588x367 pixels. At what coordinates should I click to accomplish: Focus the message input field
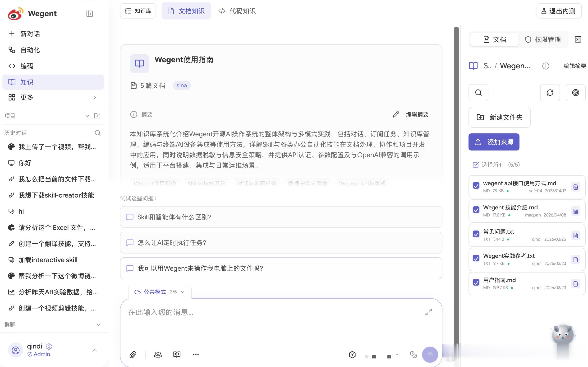click(274, 312)
